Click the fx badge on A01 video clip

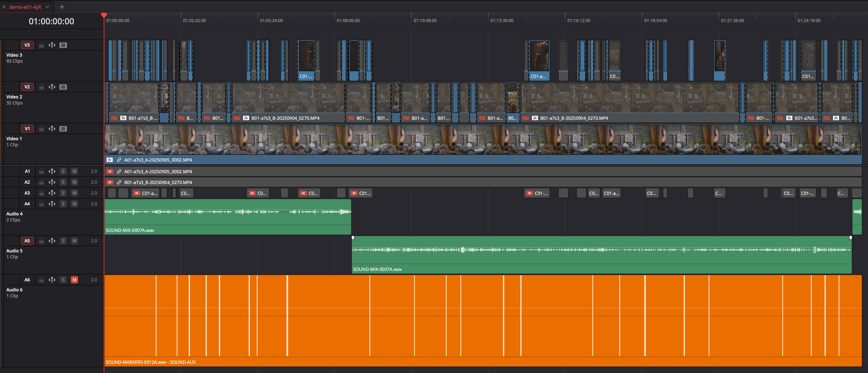[110, 160]
